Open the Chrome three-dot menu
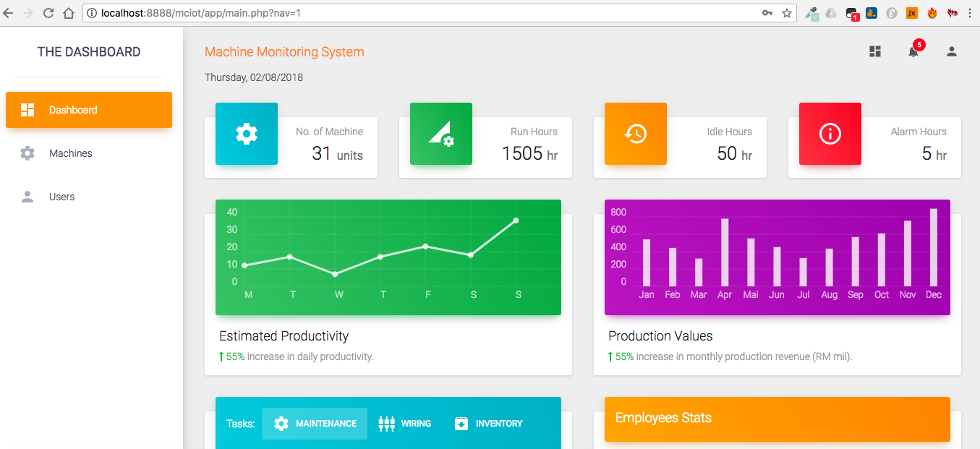The width and height of the screenshot is (980, 449). 969,13
